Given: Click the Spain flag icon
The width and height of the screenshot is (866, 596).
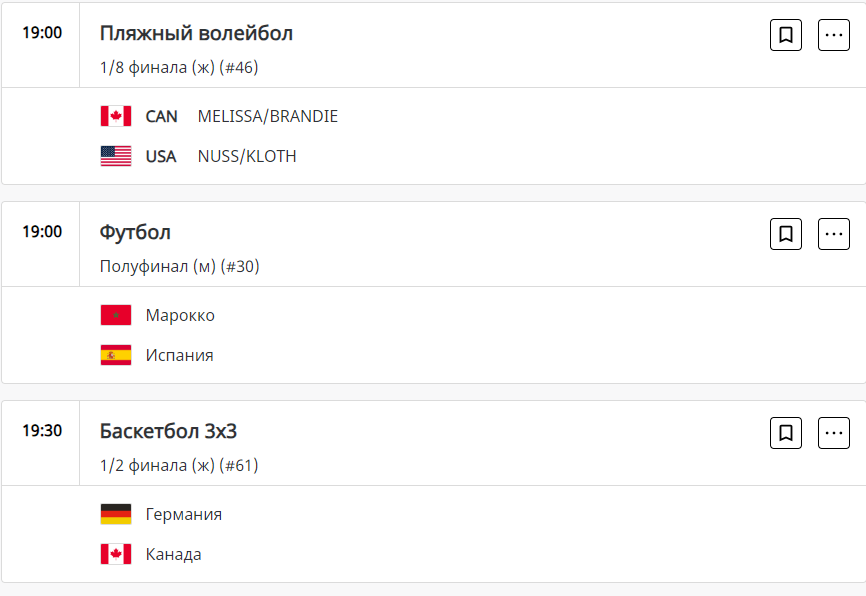Looking at the screenshot, I should [116, 355].
